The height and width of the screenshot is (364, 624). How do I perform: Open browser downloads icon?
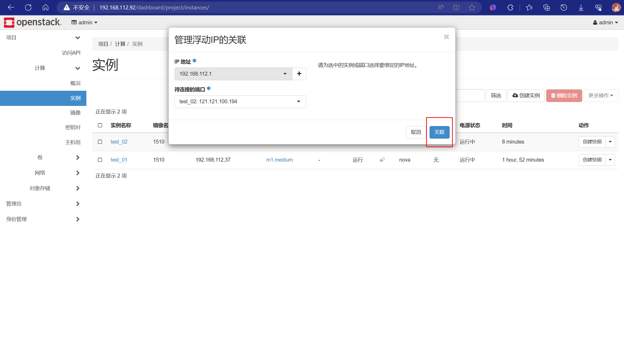coord(581,8)
